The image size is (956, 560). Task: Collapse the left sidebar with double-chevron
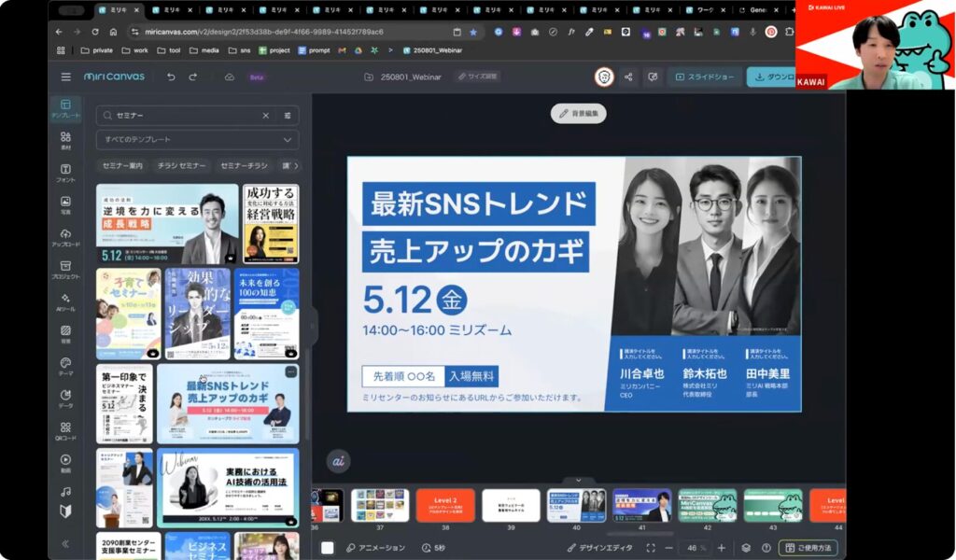(x=65, y=543)
